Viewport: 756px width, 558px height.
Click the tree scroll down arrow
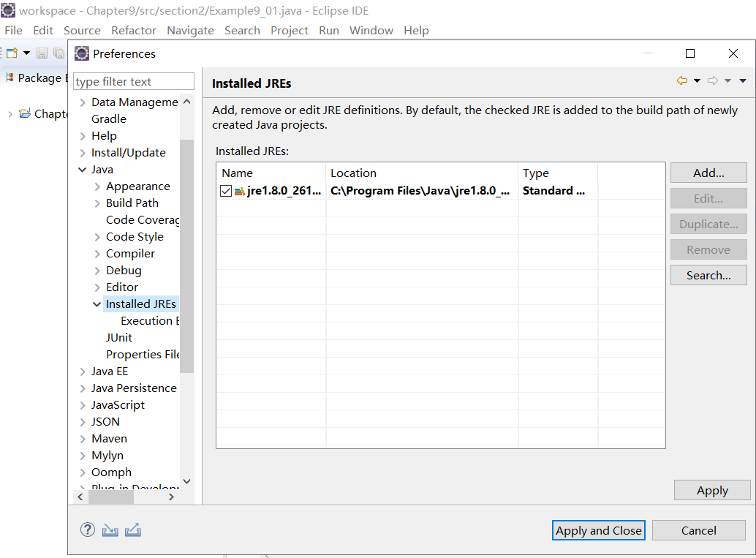coord(187,481)
